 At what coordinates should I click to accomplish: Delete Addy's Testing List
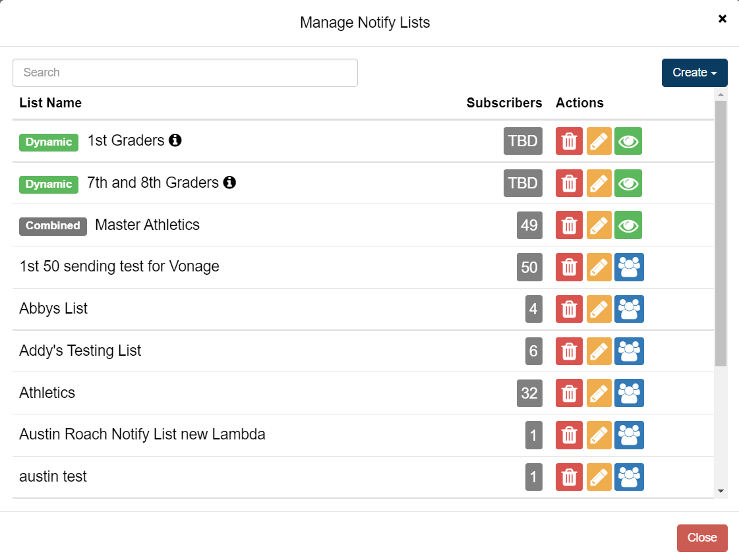point(569,351)
